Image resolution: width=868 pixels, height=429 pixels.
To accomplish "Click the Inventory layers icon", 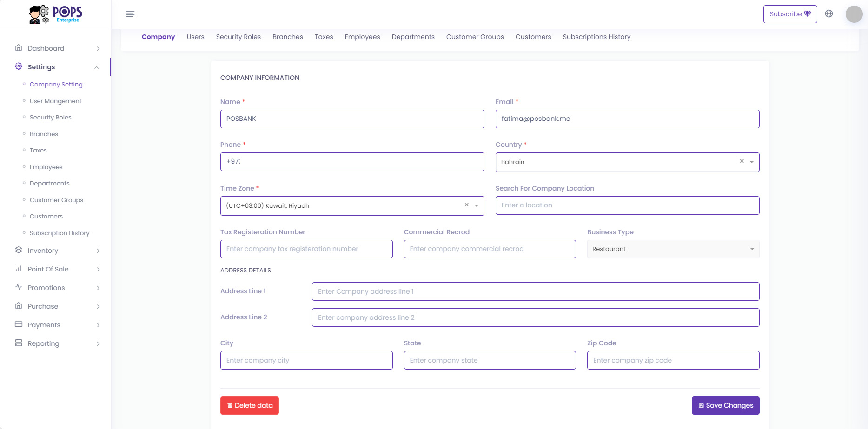I will click(19, 250).
